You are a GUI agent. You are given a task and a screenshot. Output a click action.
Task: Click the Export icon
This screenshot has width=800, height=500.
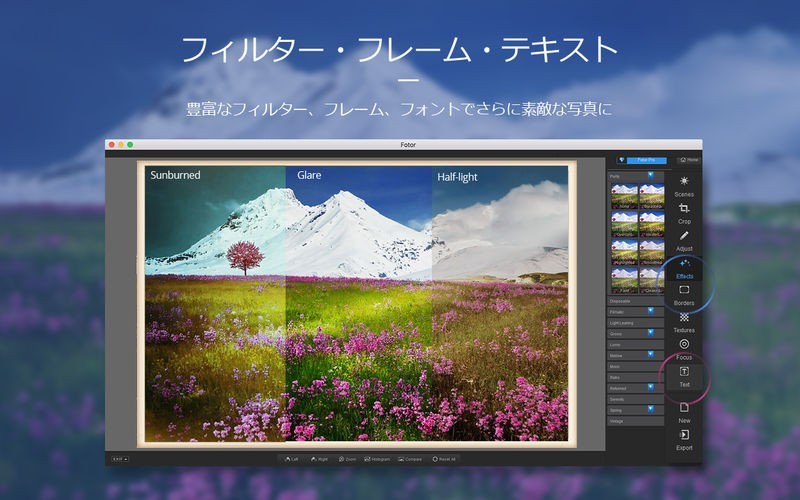point(684,438)
